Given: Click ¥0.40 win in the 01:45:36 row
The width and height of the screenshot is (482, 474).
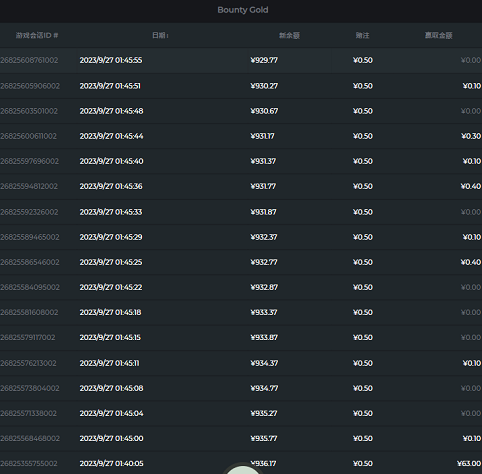Looking at the screenshot, I should (x=471, y=186).
